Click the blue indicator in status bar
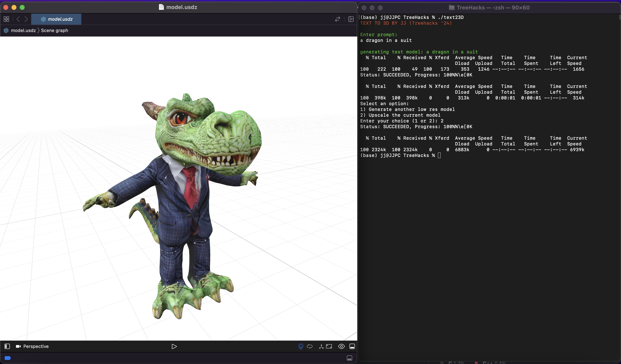 (8, 358)
